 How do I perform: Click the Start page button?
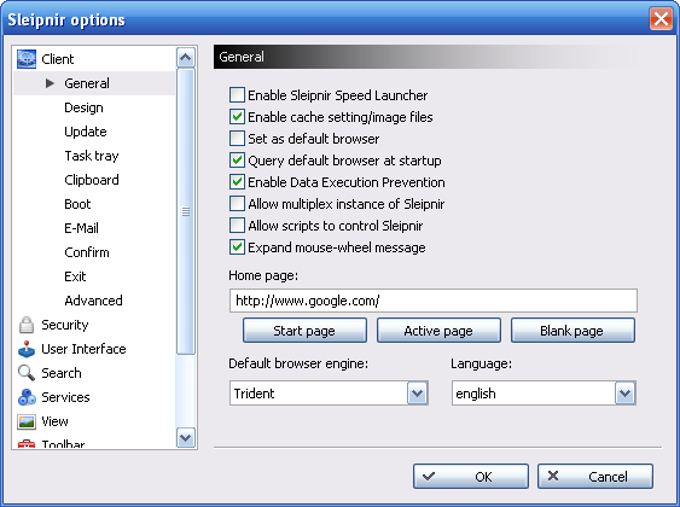pyautogui.click(x=305, y=330)
